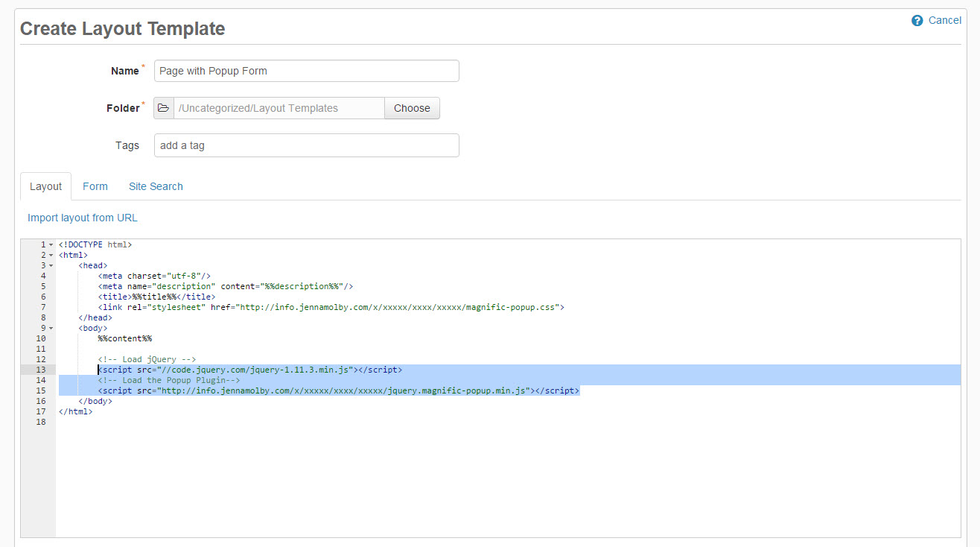Collapse the DOCTYPE fold arrow on line 1

(51, 244)
